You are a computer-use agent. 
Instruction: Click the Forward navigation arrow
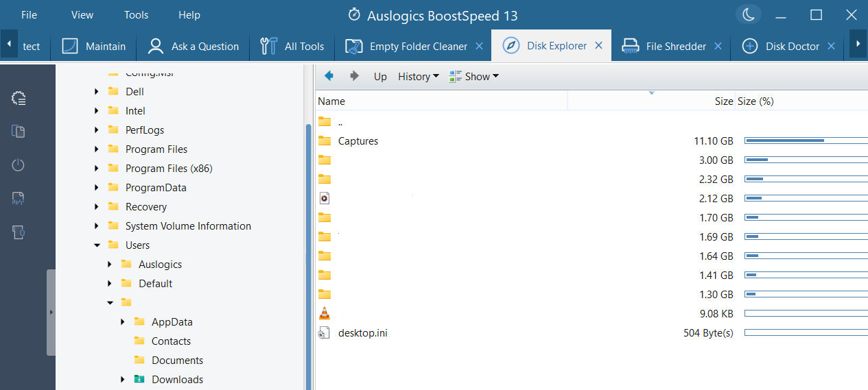click(354, 76)
